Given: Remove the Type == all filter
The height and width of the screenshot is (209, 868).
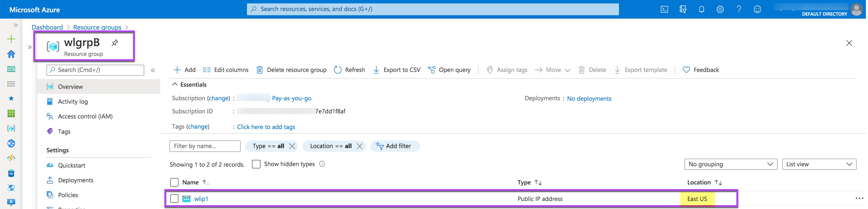Looking at the screenshot, I should coord(292,146).
